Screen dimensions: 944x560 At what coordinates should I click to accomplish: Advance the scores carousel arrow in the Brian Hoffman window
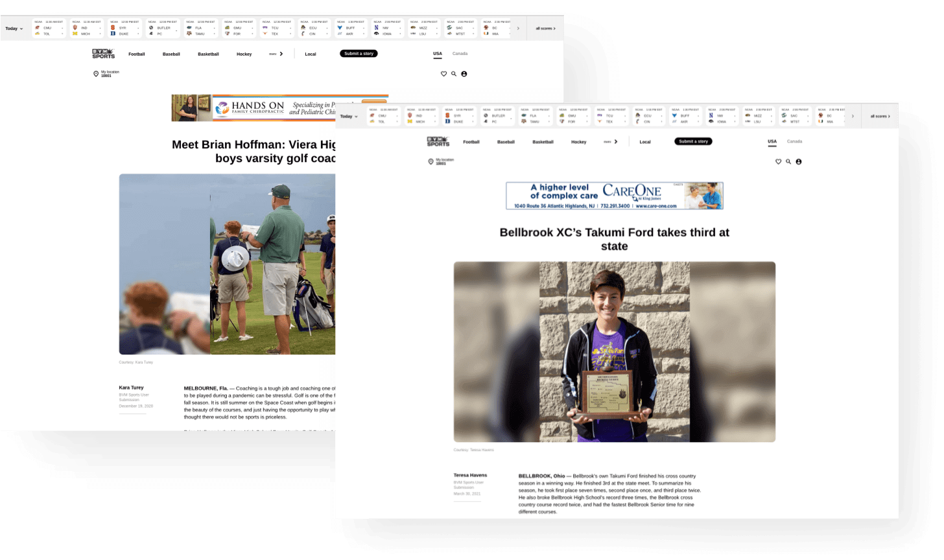click(518, 29)
